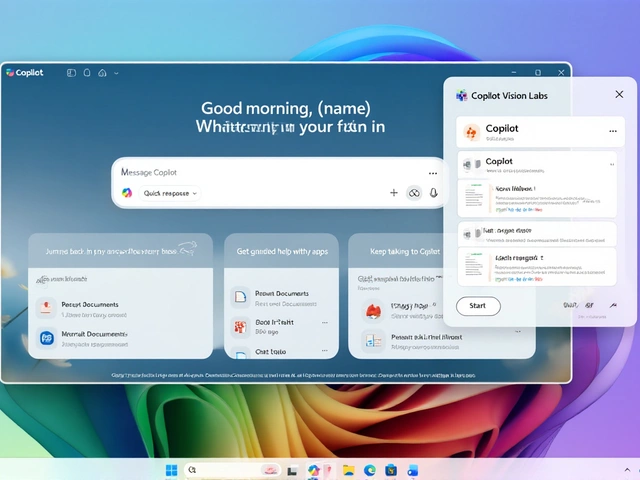Open the Chat row in guided help card
The width and height of the screenshot is (640, 480).
pos(281,352)
